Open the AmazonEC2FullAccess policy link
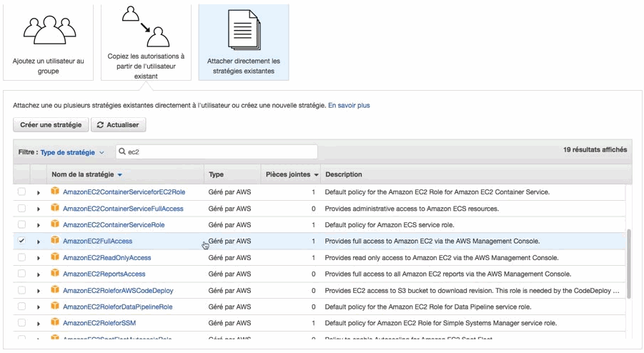The image size is (644, 353). pyautogui.click(x=97, y=242)
